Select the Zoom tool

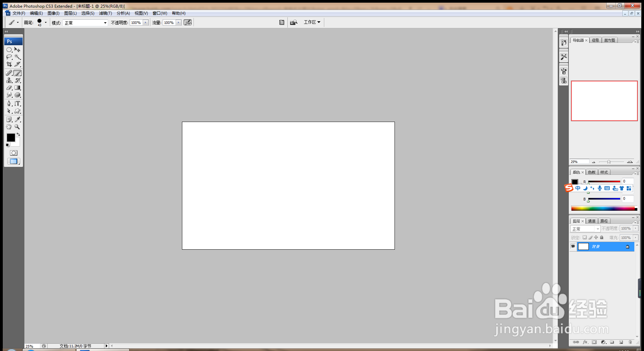tap(17, 127)
